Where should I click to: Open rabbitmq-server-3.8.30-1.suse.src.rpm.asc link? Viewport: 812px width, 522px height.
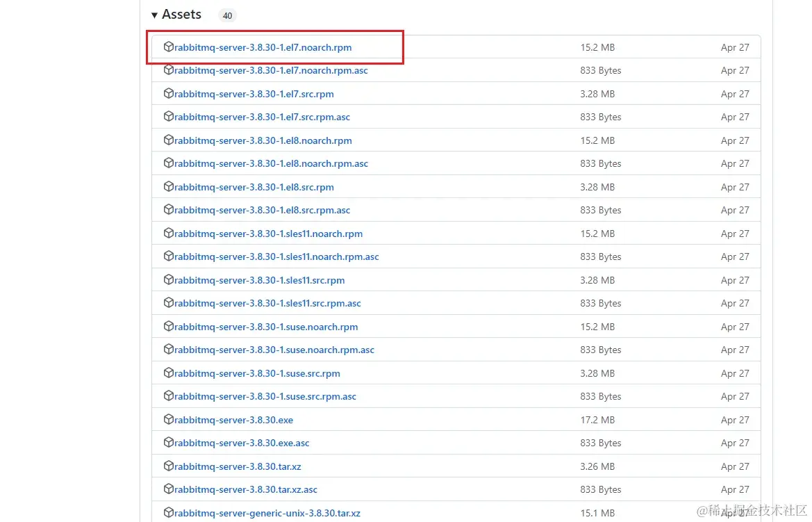(265, 397)
